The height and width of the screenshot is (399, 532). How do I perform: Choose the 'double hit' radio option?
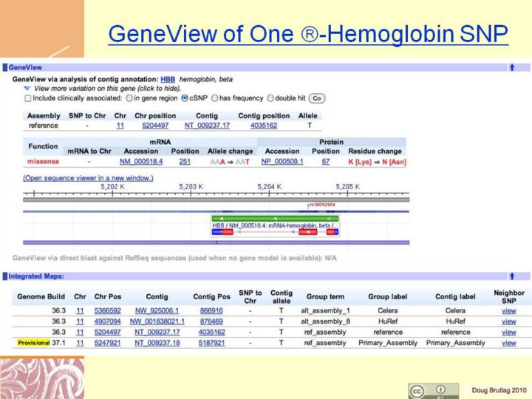(270, 98)
